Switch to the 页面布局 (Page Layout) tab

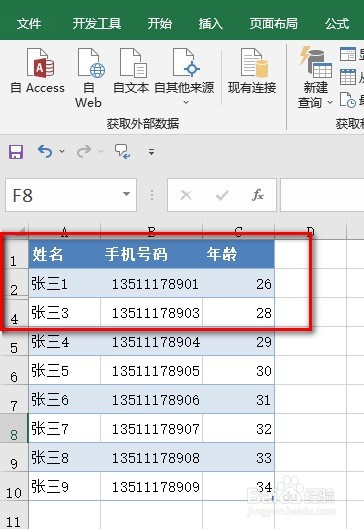click(274, 24)
